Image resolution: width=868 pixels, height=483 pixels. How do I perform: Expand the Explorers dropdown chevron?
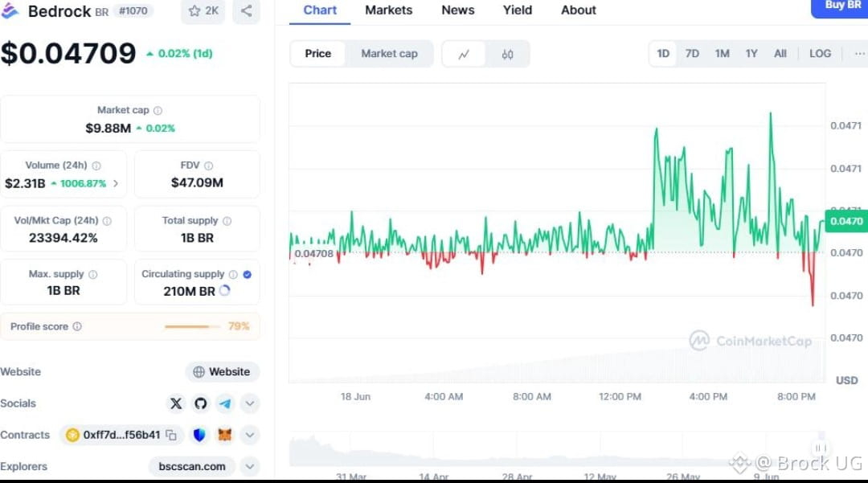(x=250, y=466)
